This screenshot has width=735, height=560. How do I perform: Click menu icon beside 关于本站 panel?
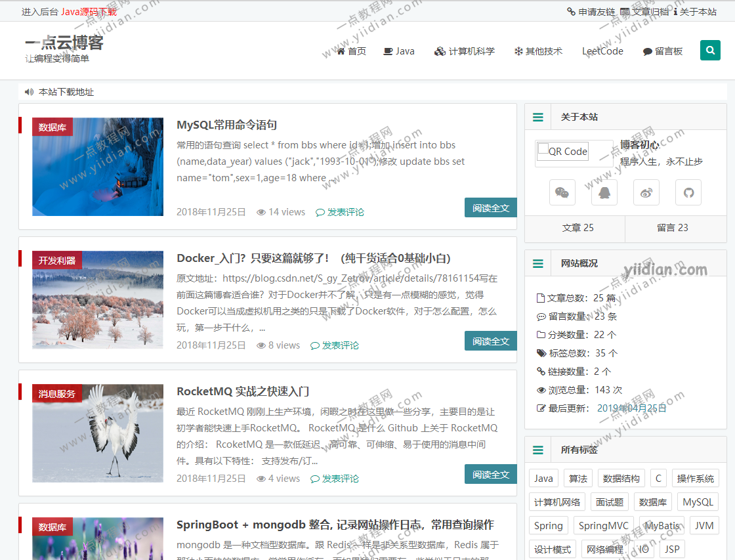tap(538, 118)
